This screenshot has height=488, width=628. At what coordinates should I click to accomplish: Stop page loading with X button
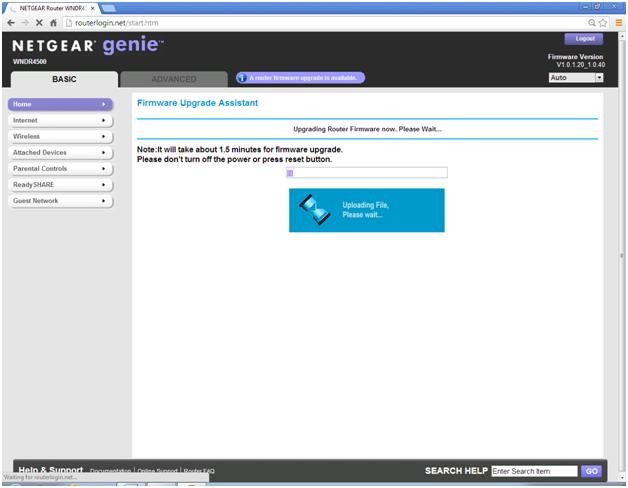click(39, 23)
